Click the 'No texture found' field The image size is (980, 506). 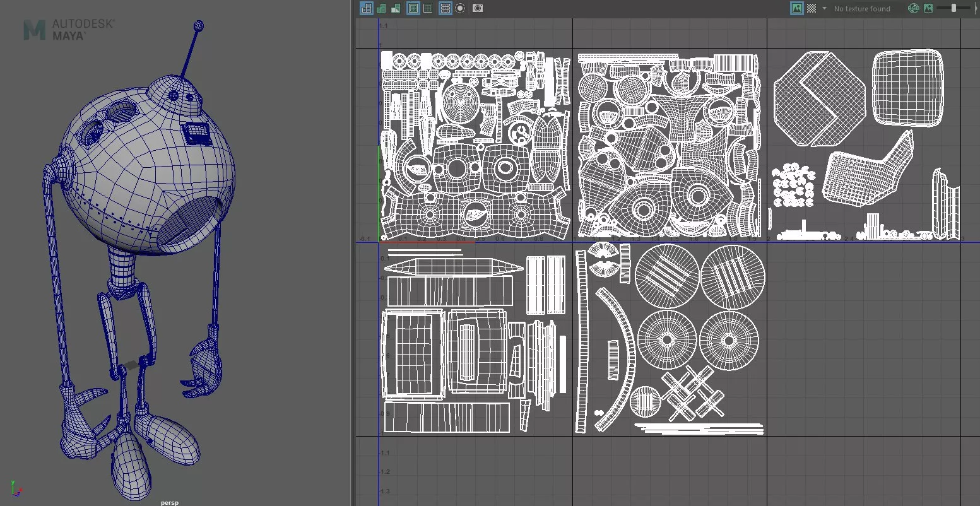[x=862, y=9]
